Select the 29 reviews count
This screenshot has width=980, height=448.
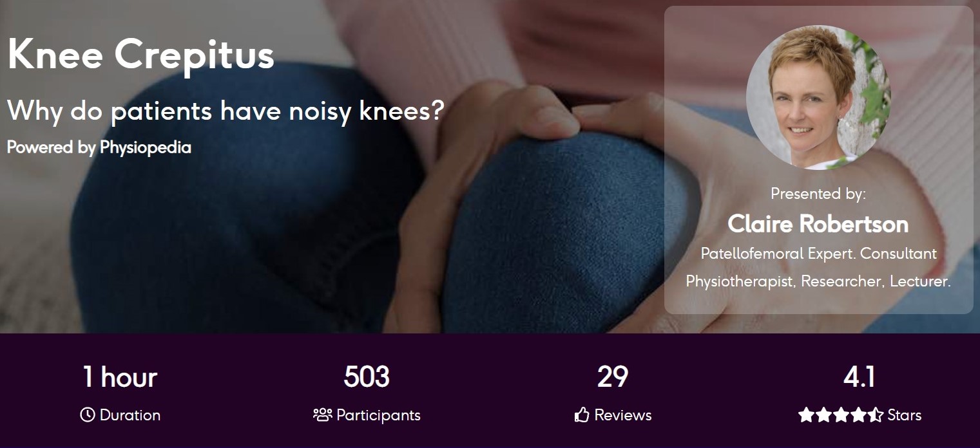tap(613, 377)
